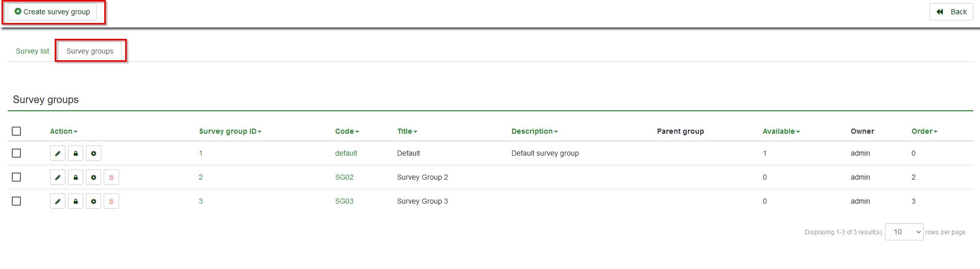The width and height of the screenshot is (980, 269).
Task: Sort by the Available column header
Action: tap(781, 131)
